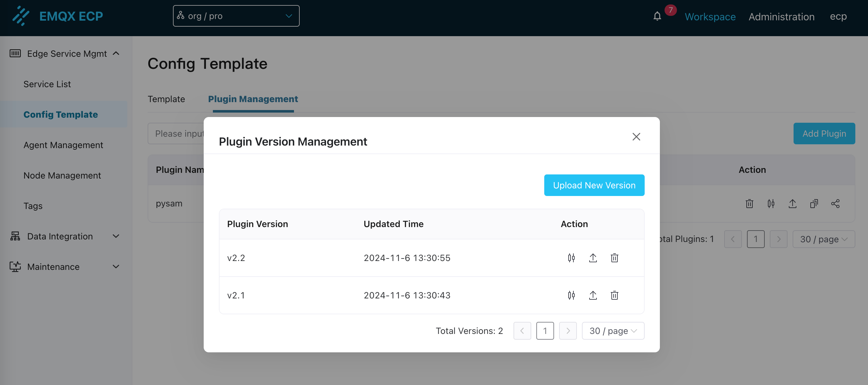
Task: Click the config icon for version v2.1
Action: [x=571, y=295]
